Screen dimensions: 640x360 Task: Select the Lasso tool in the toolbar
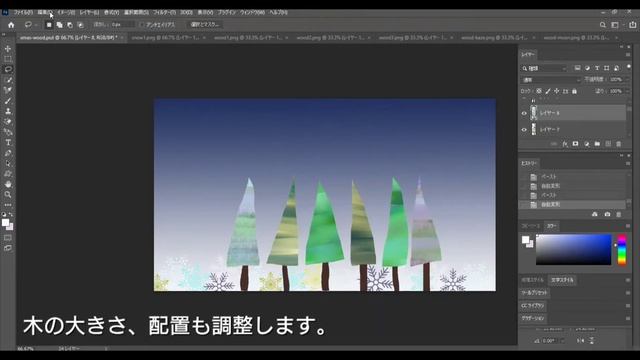pyautogui.click(x=8, y=69)
